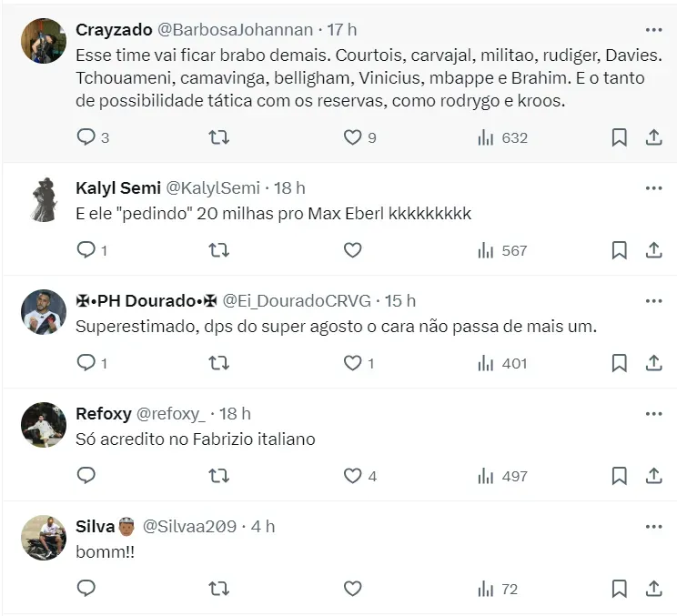The width and height of the screenshot is (677, 616).
Task: Click Refoxy's avatar image
Action: point(43,425)
